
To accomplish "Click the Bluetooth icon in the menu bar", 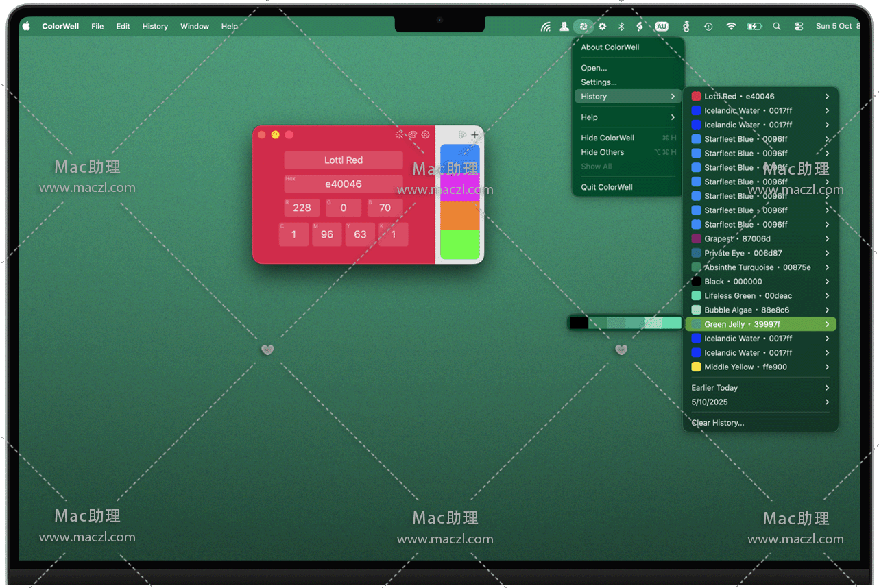I will coord(621,27).
